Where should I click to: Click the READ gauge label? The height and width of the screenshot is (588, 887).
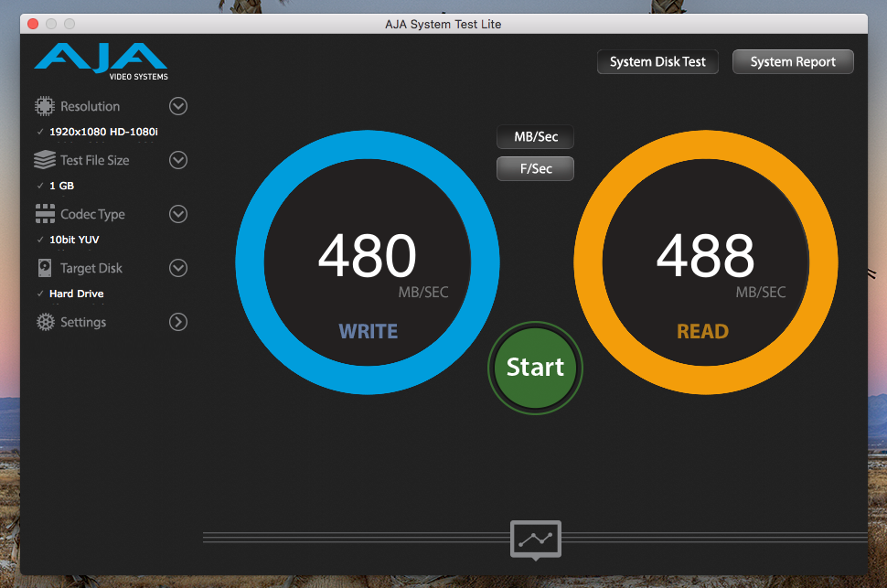click(702, 331)
